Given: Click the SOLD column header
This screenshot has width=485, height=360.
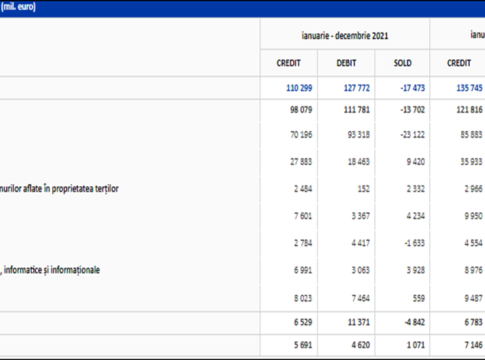Looking at the screenshot, I should pyautogui.click(x=403, y=63).
